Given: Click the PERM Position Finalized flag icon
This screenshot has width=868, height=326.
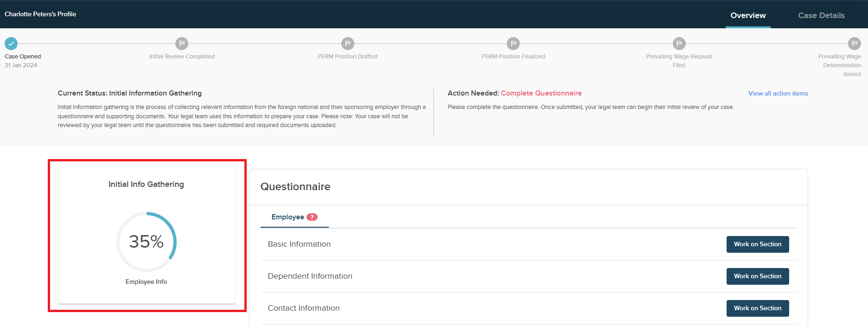Looking at the screenshot, I should (x=513, y=44).
